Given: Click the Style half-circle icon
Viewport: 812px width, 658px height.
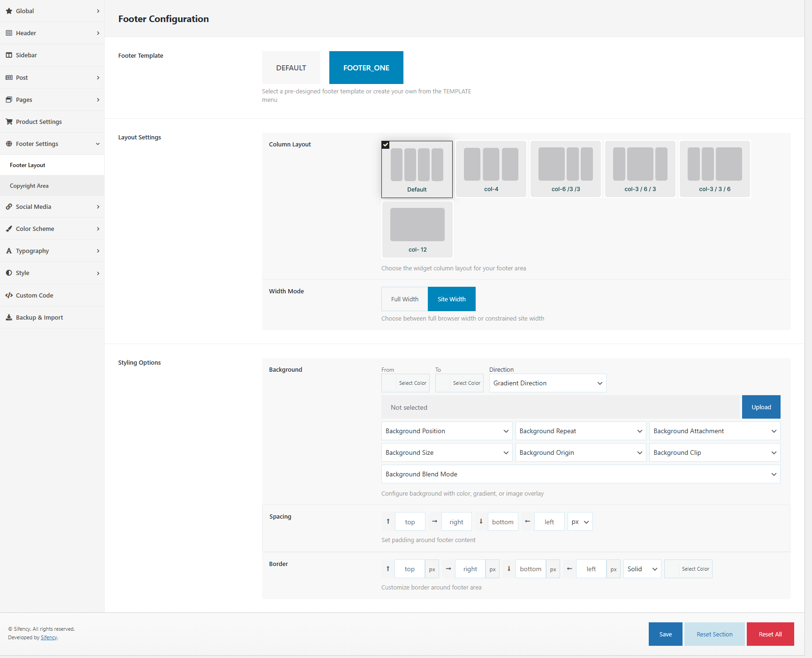Looking at the screenshot, I should click(x=9, y=273).
